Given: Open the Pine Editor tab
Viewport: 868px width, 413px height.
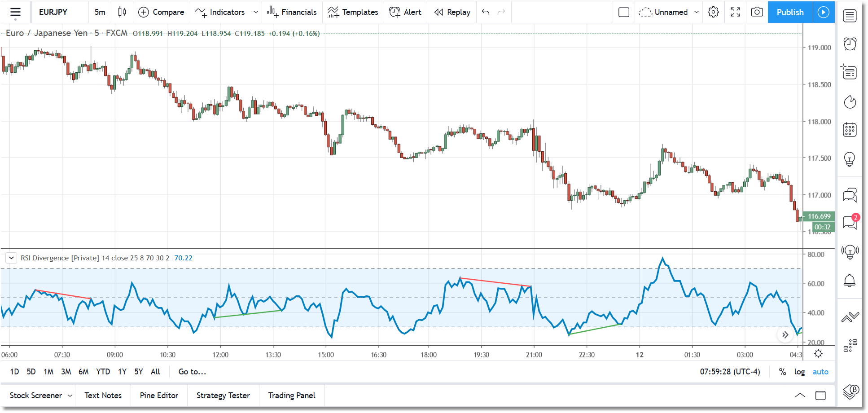Looking at the screenshot, I should (x=159, y=395).
